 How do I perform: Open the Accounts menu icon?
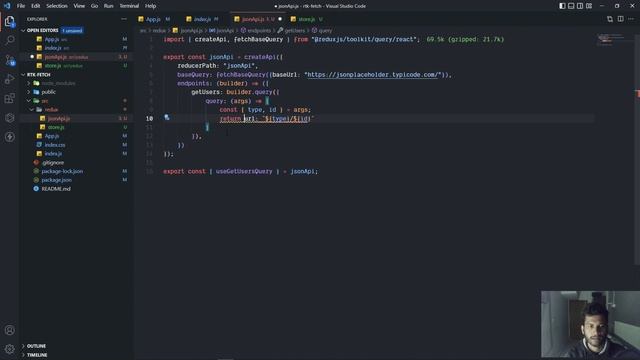(x=9, y=330)
